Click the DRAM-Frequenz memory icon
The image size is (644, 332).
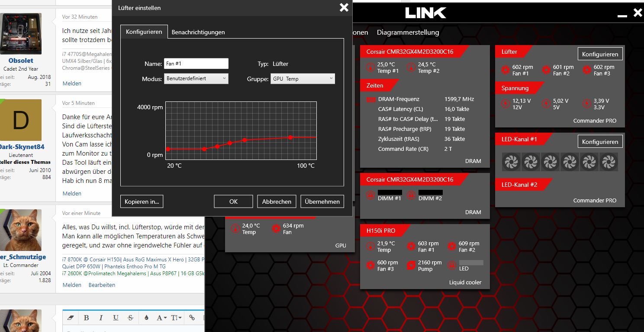[x=370, y=99]
